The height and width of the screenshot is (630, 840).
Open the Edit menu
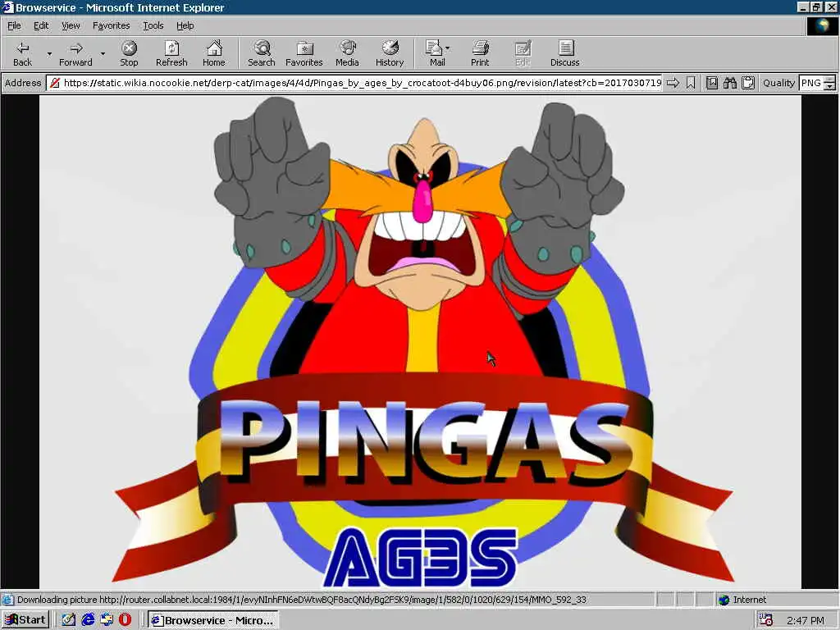click(41, 25)
